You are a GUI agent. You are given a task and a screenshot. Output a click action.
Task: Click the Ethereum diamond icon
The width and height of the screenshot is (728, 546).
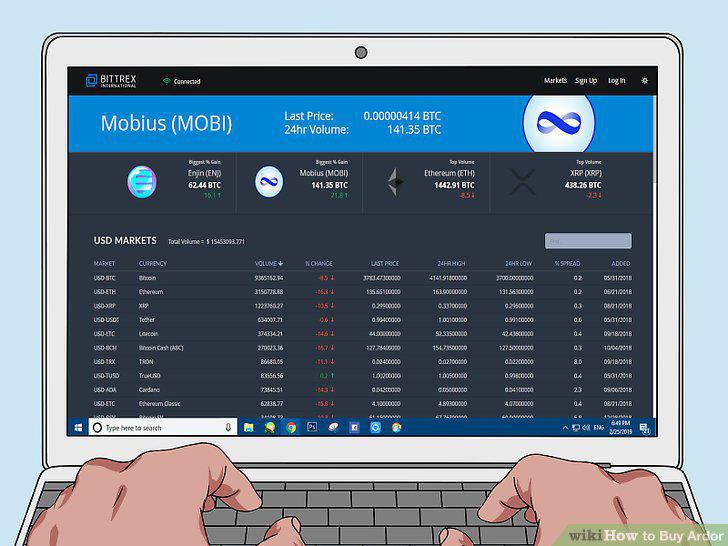(396, 182)
